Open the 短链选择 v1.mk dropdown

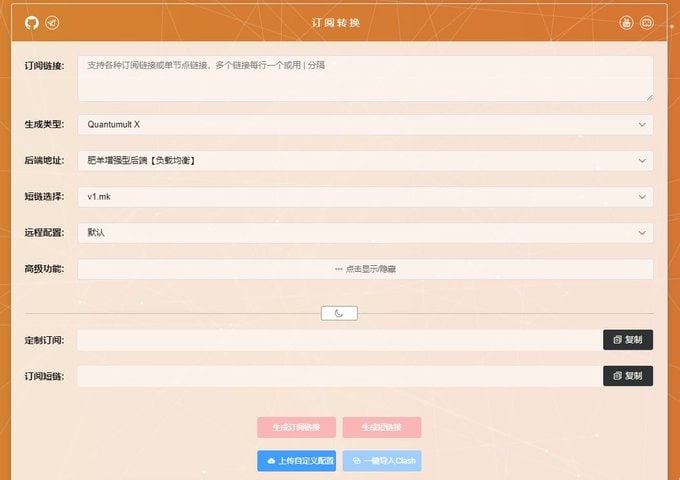pyautogui.click(x=365, y=196)
